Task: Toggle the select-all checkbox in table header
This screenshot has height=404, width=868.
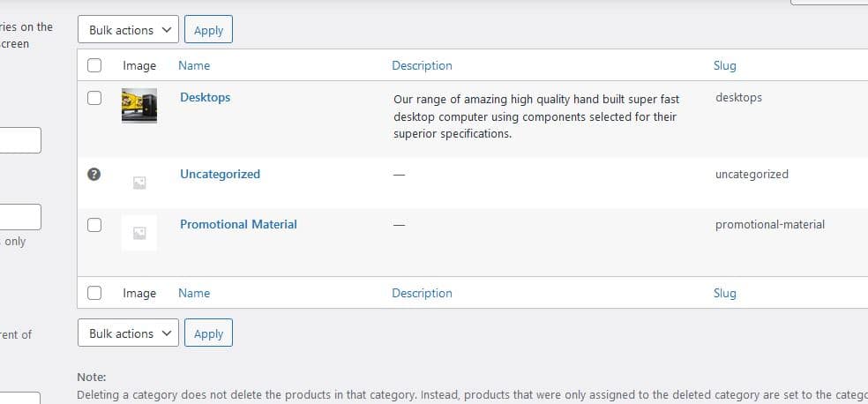Action: (x=94, y=65)
